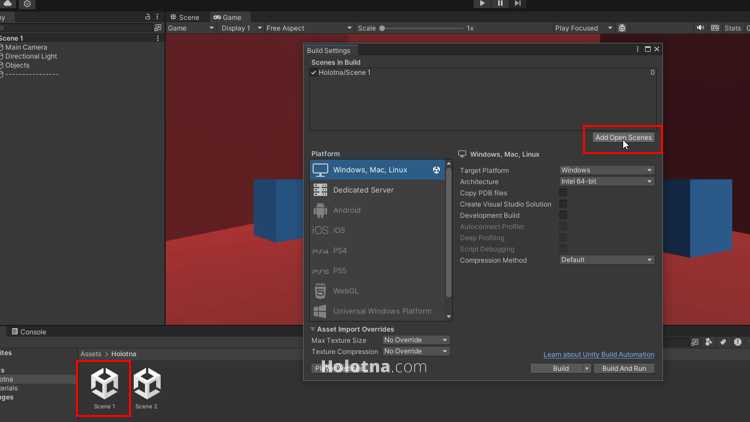The image size is (750, 422).
Task: Open the Hierarchy panel three-dot options menu
Action: [157, 17]
